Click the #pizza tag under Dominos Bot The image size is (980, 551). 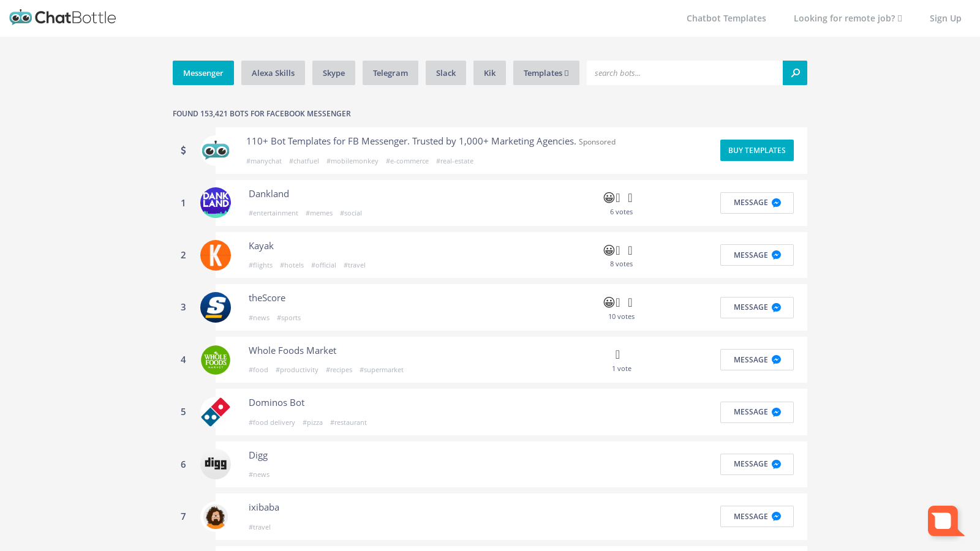(x=312, y=422)
